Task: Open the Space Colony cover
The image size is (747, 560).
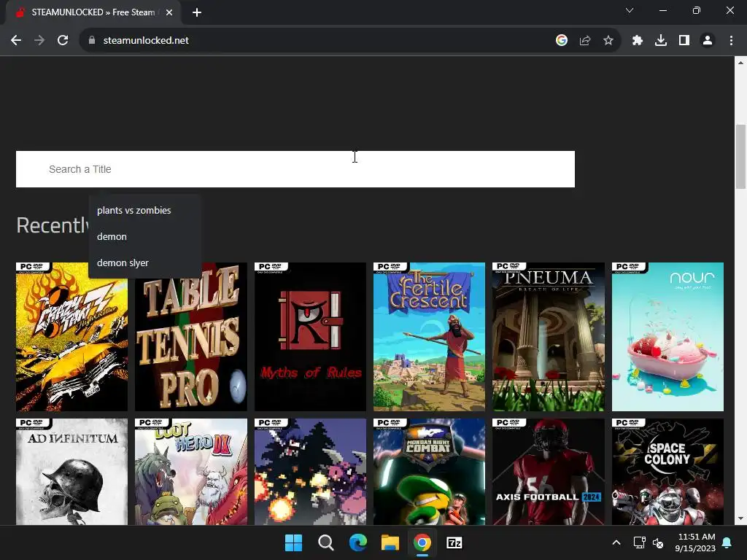Action: coord(667,472)
